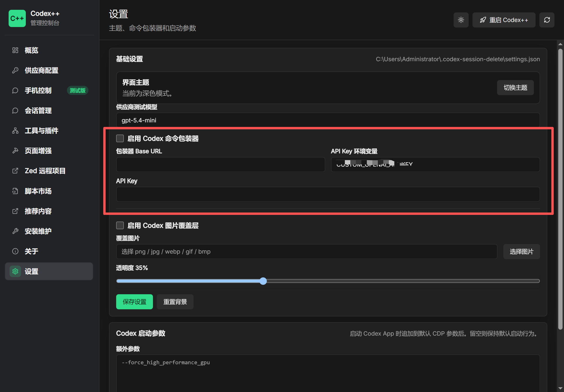This screenshot has width=564, height=392.
Task: Click the 切换主题 button
Action: tap(515, 88)
